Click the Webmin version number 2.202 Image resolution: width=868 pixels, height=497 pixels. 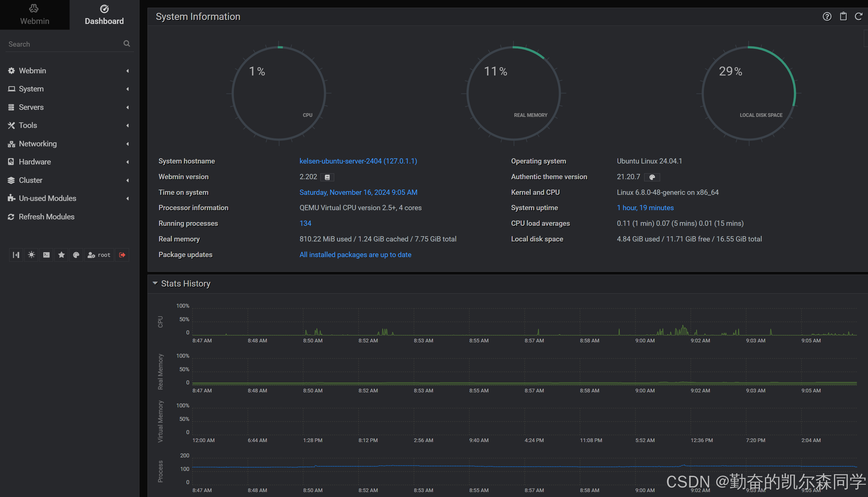pyautogui.click(x=308, y=177)
